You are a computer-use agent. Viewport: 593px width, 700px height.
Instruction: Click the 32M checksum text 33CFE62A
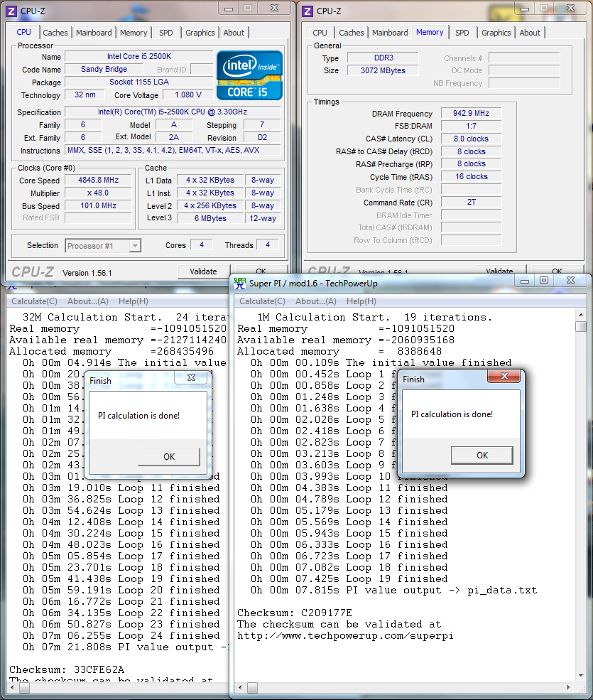(99, 669)
